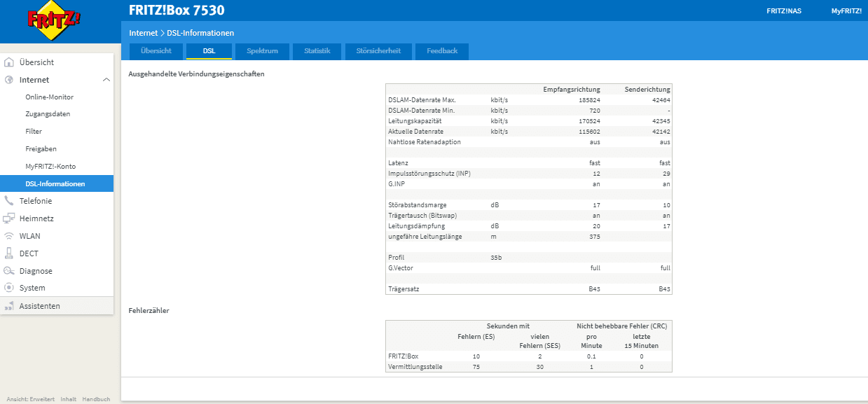Click the DECT base station icon
Image resolution: width=868 pixels, height=404 pixels.
pos(9,253)
